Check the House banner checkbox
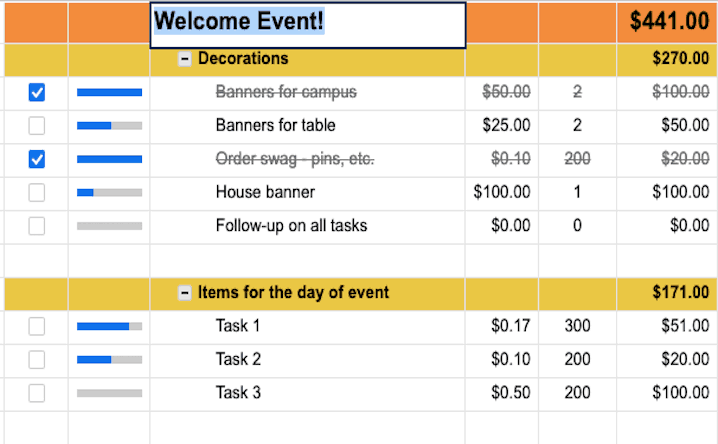 (37, 192)
